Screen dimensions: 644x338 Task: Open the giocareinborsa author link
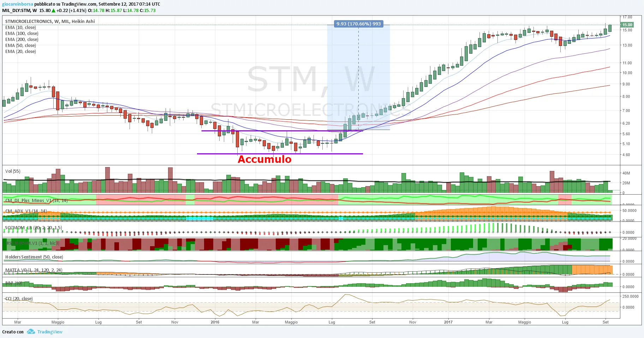(18, 4)
